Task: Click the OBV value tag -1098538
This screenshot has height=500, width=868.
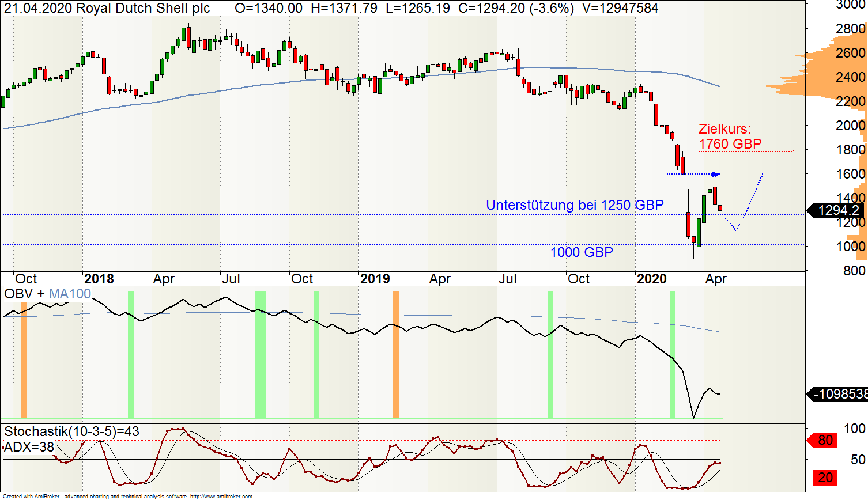Action: 837,394
